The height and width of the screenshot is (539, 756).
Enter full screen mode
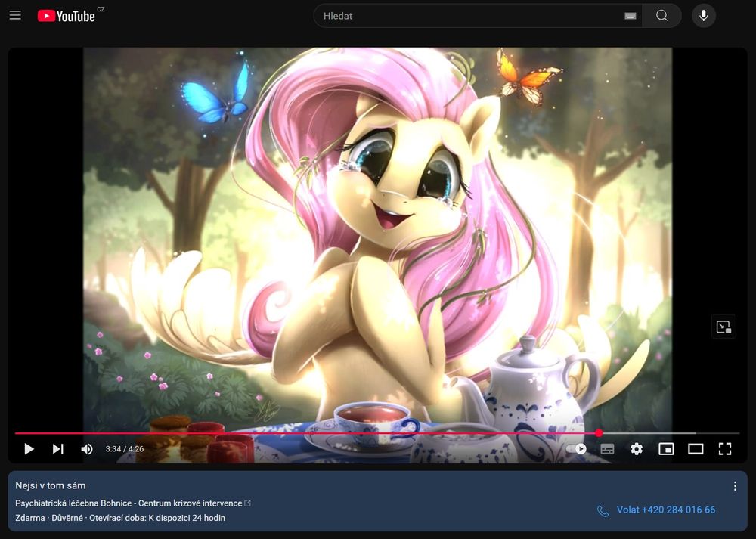coord(725,449)
